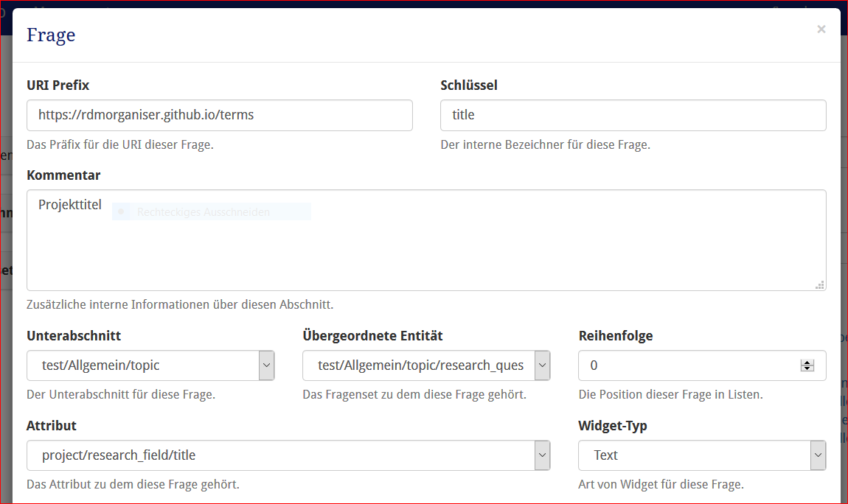Click the Frage dialog title
This screenshot has width=848, height=504.
pos(51,35)
